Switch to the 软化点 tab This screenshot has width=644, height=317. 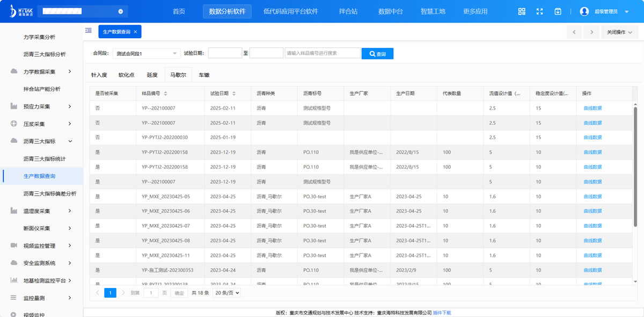tap(126, 75)
